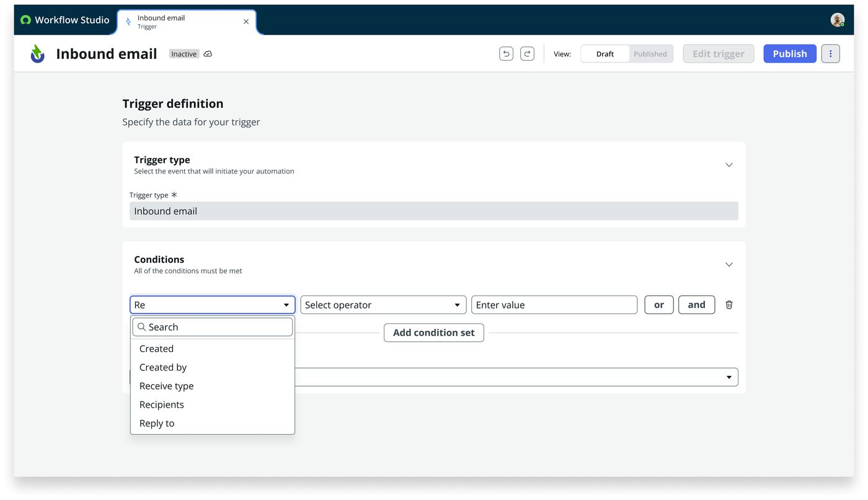Click the green trigger icon beside the title
This screenshot has width=868, height=500.
point(37,54)
